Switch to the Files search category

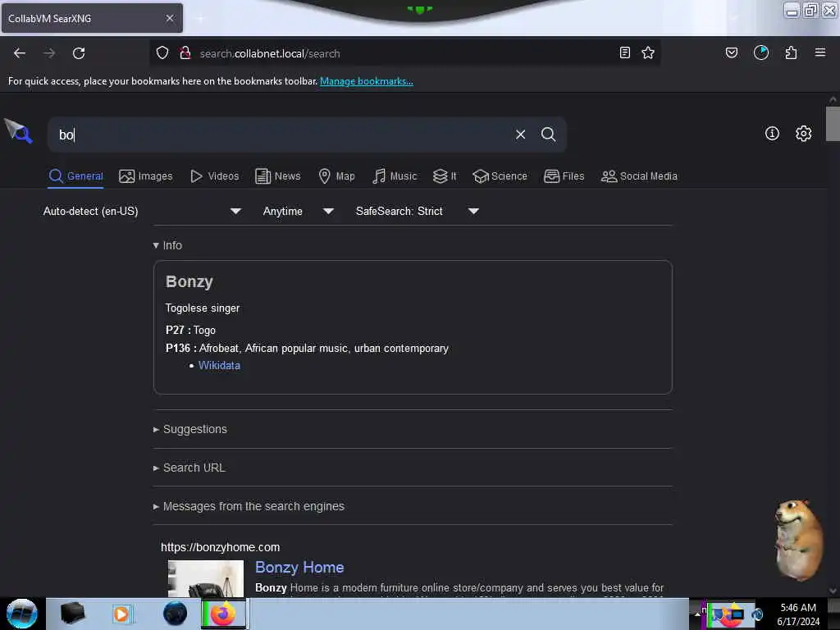pos(564,176)
